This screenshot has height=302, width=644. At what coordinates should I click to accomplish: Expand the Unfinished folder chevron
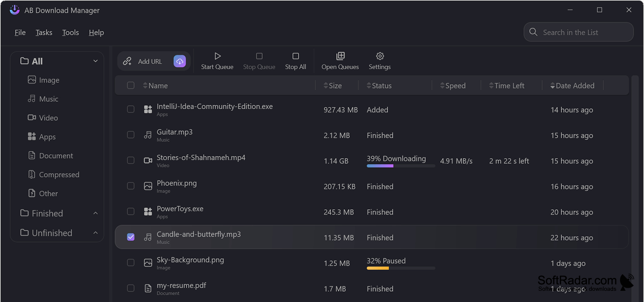point(95,233)
